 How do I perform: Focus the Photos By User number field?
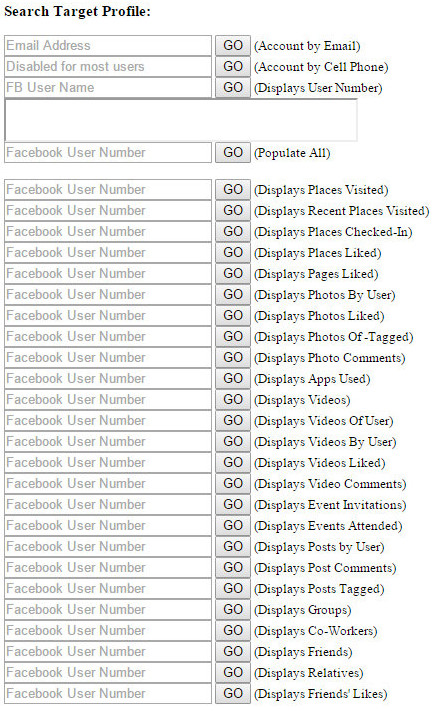(x=108, y=295)
